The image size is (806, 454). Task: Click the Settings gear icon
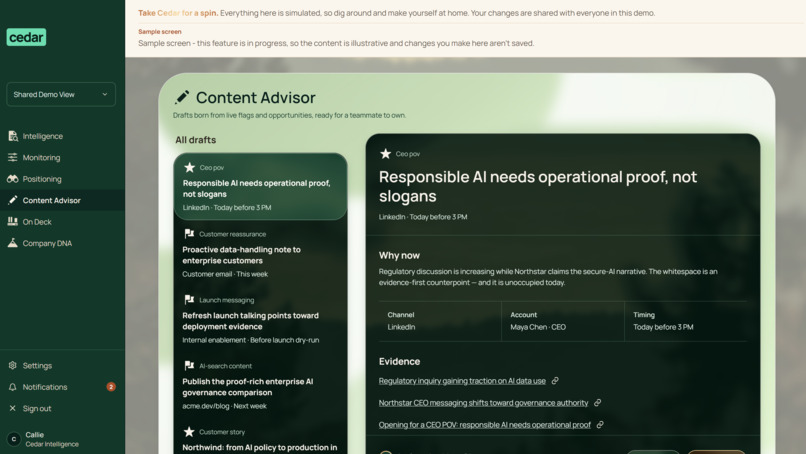pyautogui.click(x=13, y=365)
